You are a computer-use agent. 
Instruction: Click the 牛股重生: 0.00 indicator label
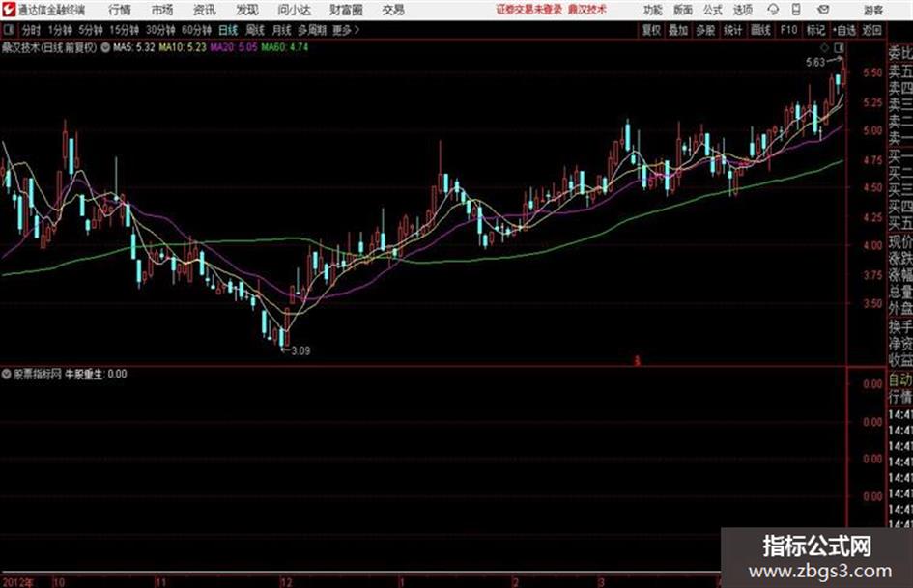96,374
